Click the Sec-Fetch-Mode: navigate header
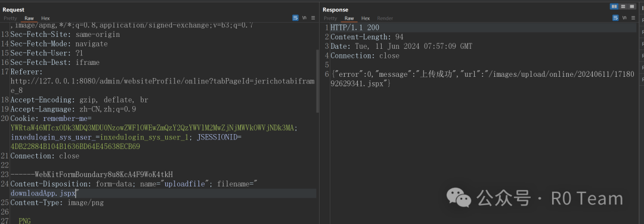 tap(58, 44)
